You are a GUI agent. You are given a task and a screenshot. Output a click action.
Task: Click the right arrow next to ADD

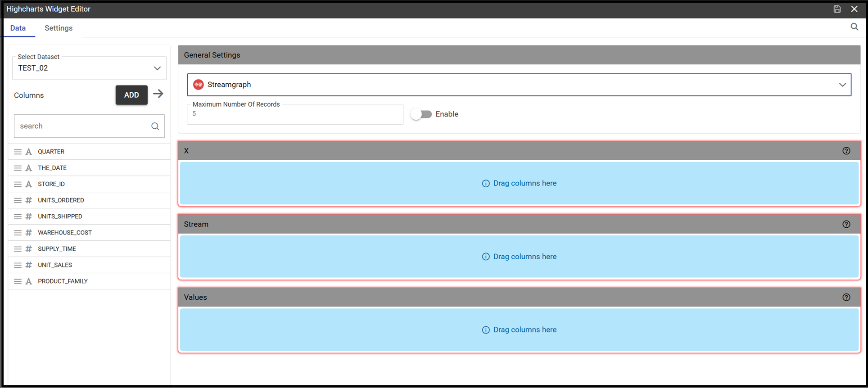pos(158,94)
